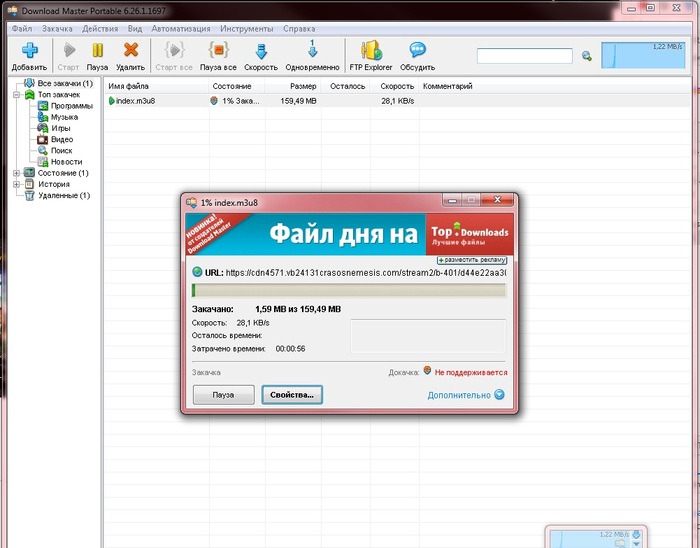Click the 28,1 KB/s speed cell in the list
This screenshot has height=548, width=700.
(397, 101)
